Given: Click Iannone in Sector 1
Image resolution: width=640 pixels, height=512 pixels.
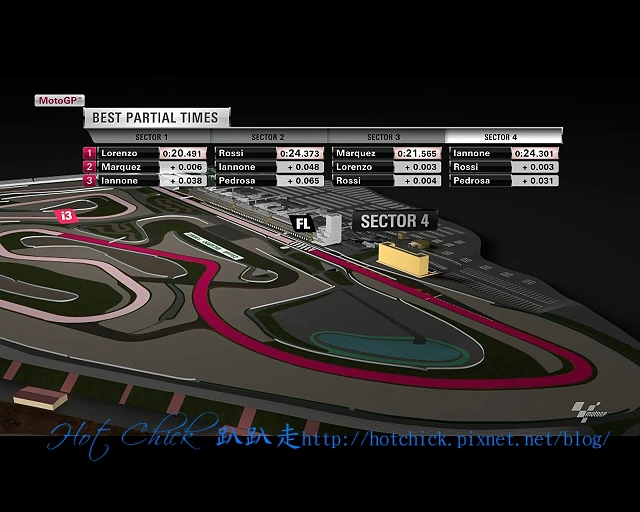Looking at the screenshot, I should click(x=120, y=180).
